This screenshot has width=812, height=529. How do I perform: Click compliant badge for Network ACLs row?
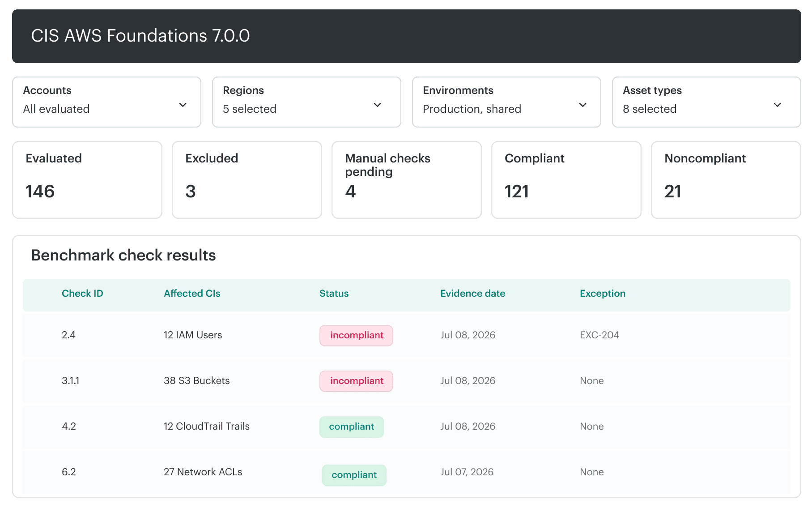[x=354, y=475]
